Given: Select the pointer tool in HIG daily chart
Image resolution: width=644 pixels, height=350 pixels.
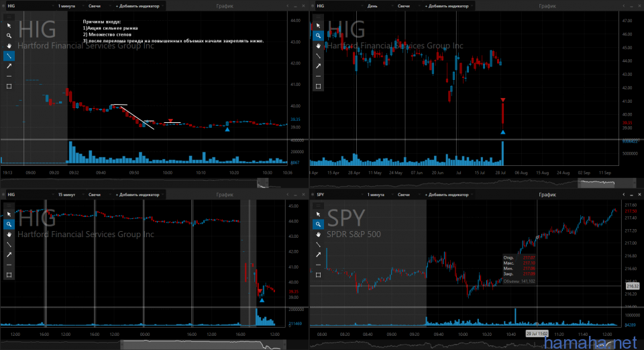Looking at the screenshot, I should pyautogui.click(x=318, y=26).
